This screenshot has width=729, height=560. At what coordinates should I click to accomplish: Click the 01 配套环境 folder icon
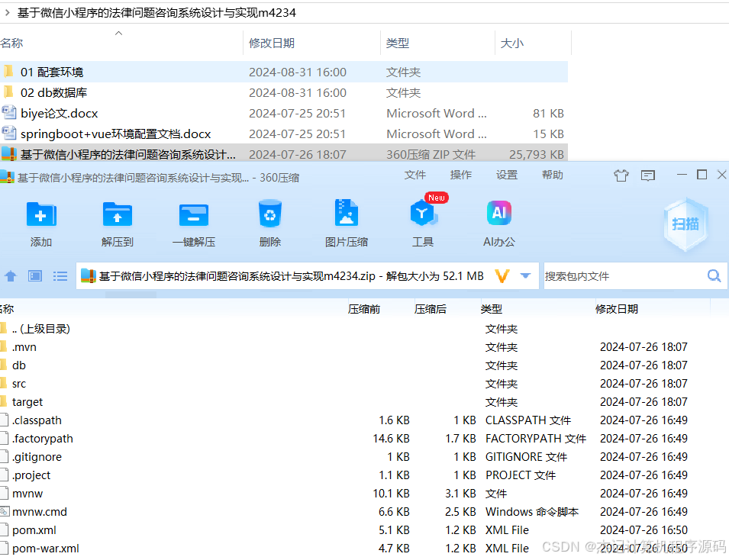[8, 72]
